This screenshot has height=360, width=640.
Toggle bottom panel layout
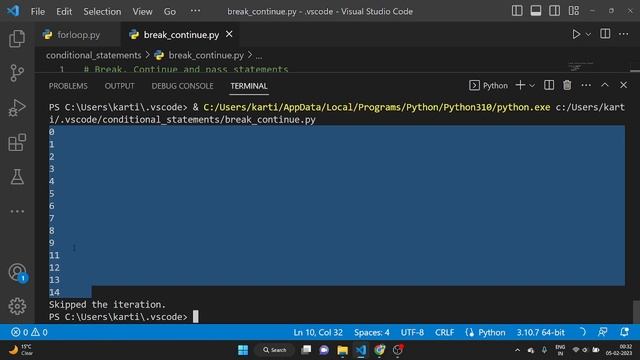point(536,11)
